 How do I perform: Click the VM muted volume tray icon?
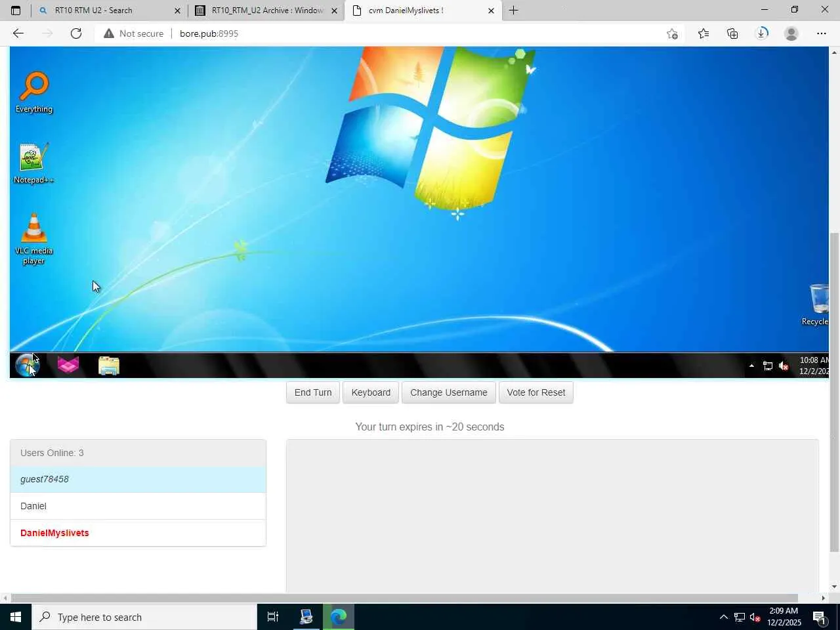[x=784, y=366]
